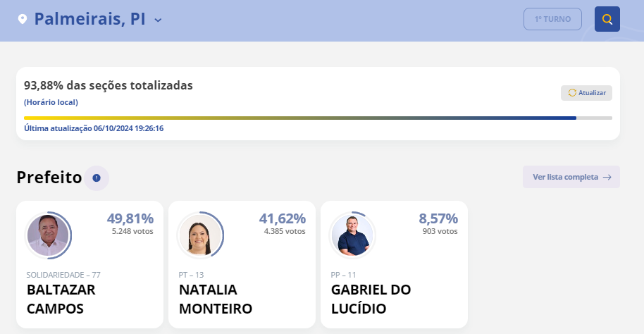Click the refresh arrows in Atualizar
This screenshot has height=334, width=644.
(572, 93)
